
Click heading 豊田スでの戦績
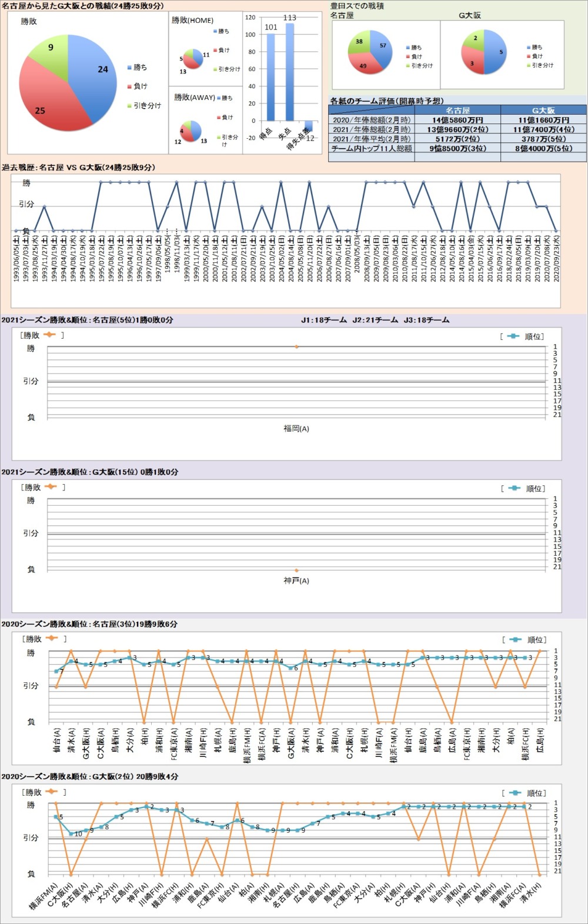tap(357, 5)
